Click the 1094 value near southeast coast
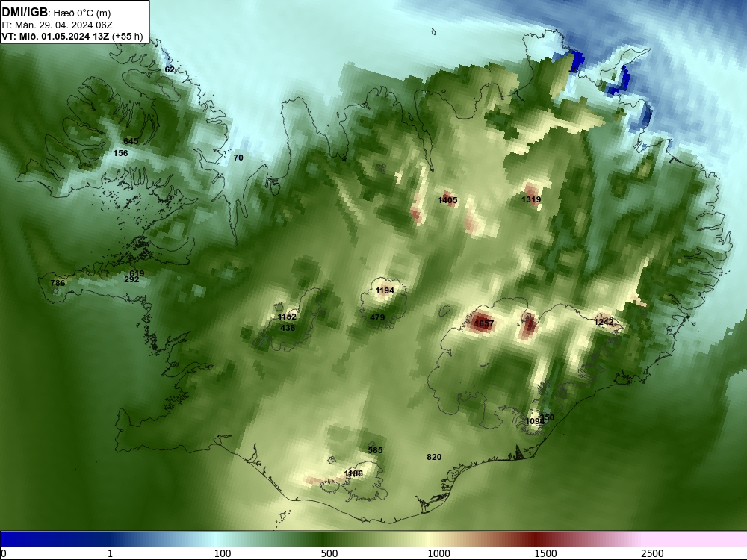Image resolution: width=747 pixels, height=560 pixels. pyautogui.click(x=535, y=421)
